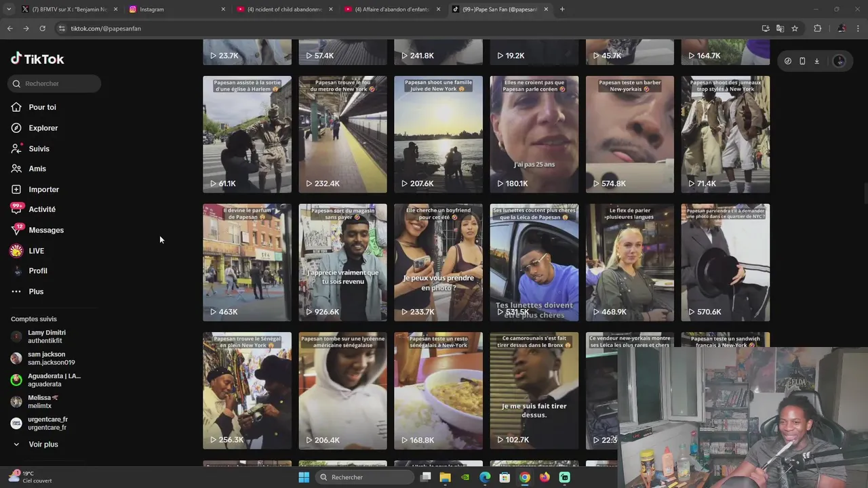
Task: Switch to Affaire d'abandon d'enfants tab
Action: [x=391, y=9]
